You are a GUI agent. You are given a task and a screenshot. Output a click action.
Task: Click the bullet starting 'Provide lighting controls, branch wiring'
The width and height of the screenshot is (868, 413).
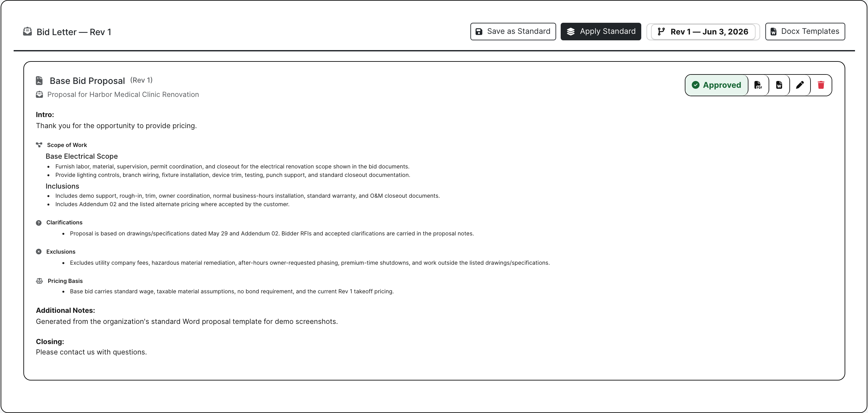coord(233,175)
